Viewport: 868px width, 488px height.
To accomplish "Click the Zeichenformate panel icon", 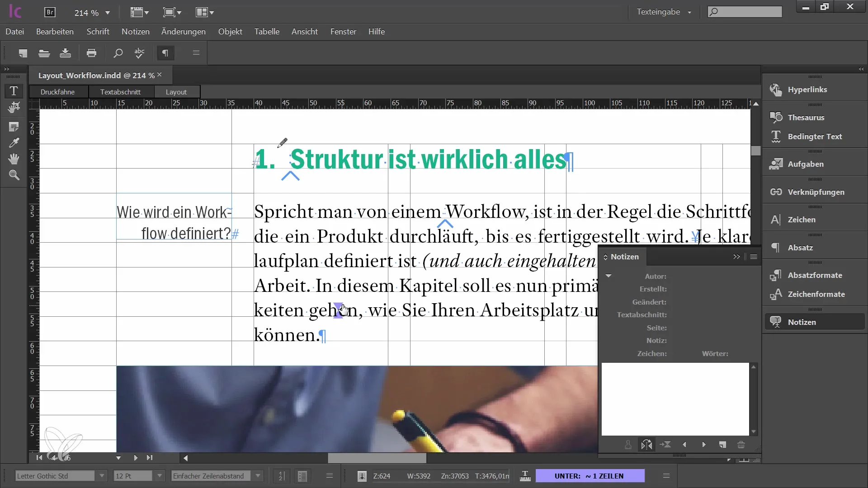I will tap(776, 294).
